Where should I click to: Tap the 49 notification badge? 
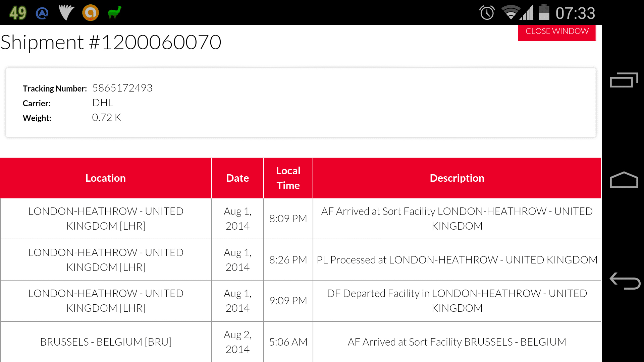tap(18, 13)
